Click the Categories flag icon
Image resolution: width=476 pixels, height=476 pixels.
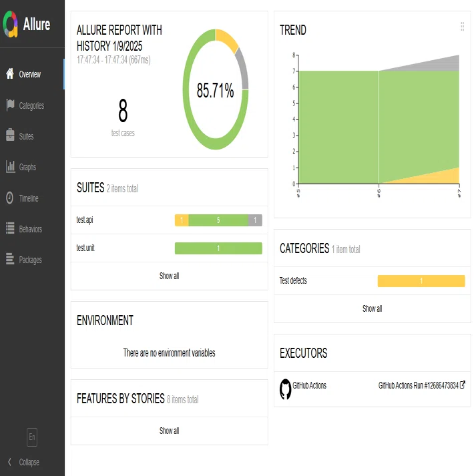click(x=10, y=105)
